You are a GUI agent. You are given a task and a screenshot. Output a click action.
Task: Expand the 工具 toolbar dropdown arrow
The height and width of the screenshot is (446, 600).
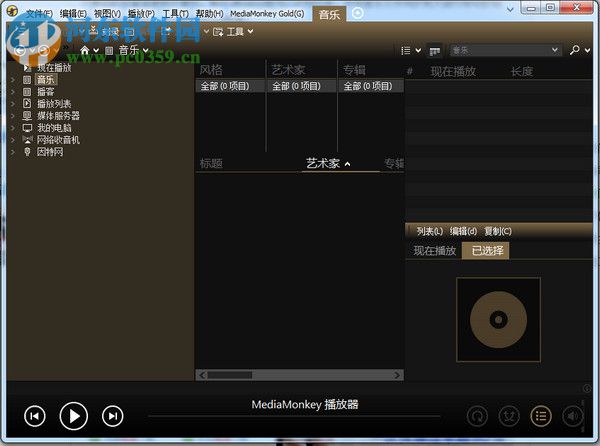[250, 31]
